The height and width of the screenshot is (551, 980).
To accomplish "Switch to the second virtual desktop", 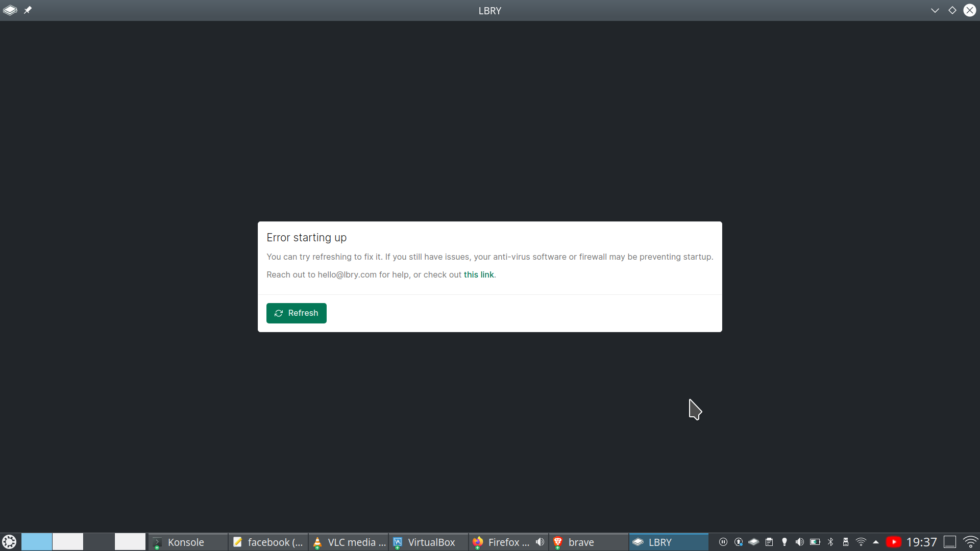I will tap(68, 542).
